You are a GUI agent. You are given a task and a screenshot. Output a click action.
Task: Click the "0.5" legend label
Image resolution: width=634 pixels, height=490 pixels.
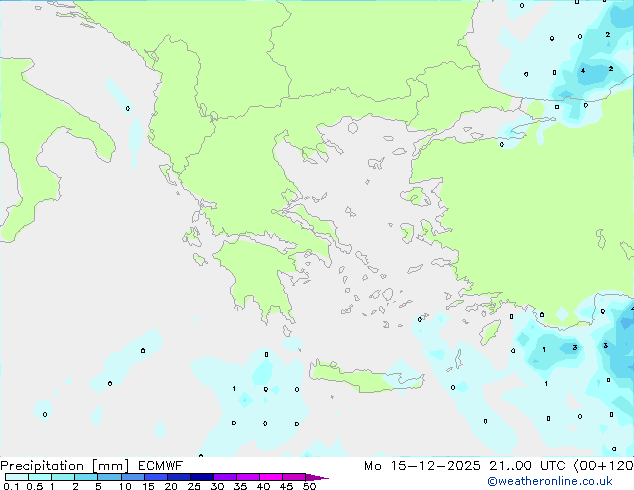(x=35, y=486)
